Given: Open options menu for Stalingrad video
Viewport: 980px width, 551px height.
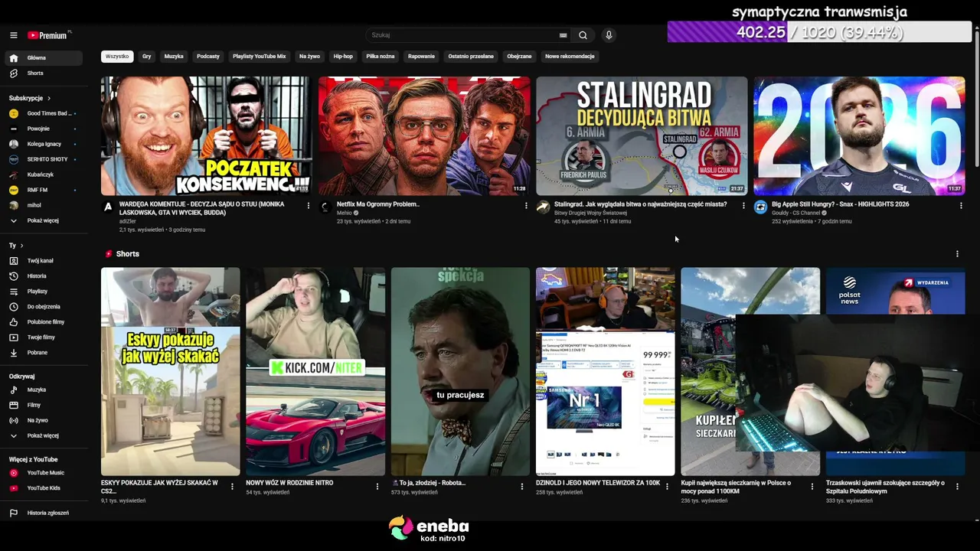Looking at the screenshot, I should tap(743, 205).
